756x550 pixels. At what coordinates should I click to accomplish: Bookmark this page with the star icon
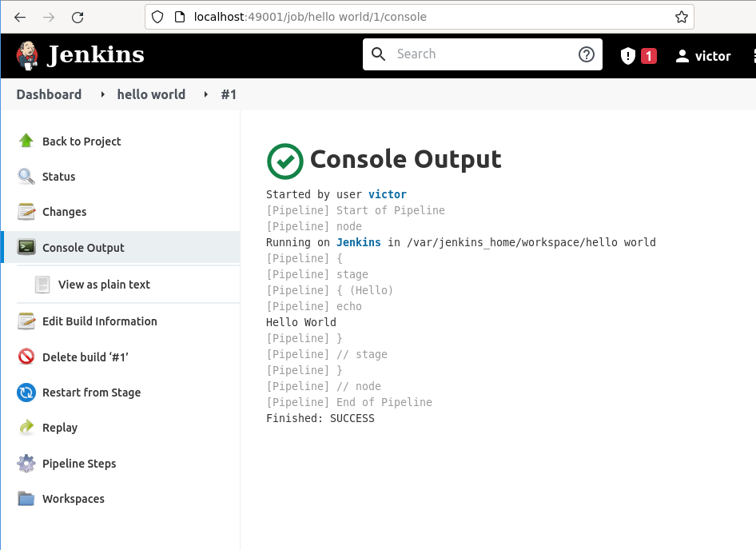681,17
